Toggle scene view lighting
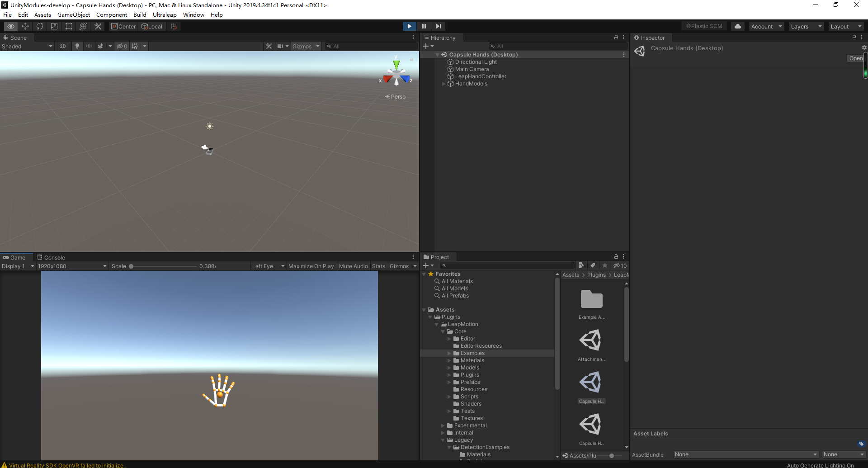 tap(77, 46)
